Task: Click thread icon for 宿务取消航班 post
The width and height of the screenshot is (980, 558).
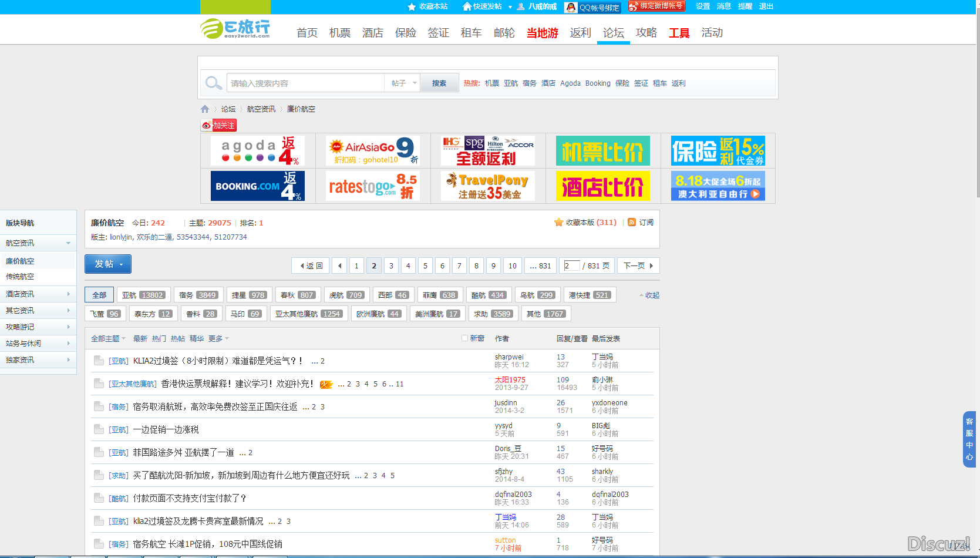Action: (99, 406)
